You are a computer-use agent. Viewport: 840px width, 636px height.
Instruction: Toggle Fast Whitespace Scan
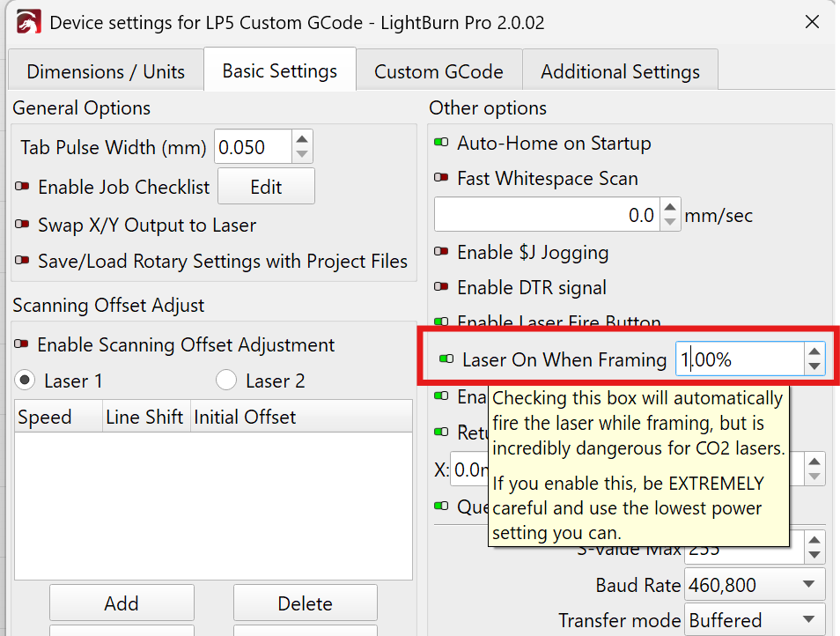coord(441,177)
